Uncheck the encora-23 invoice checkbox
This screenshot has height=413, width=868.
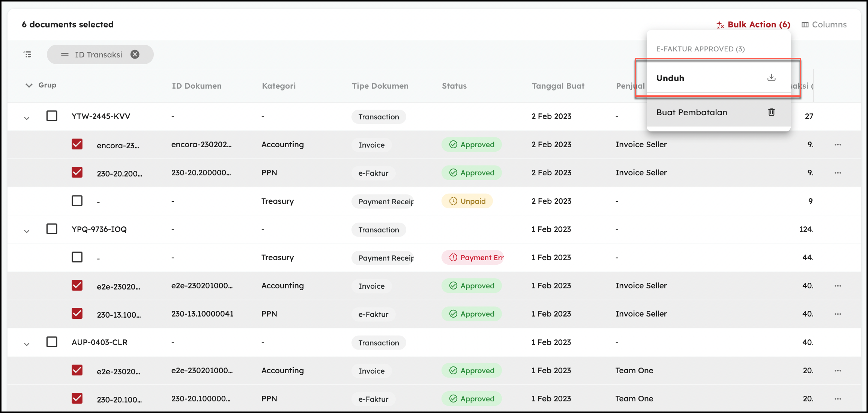coord(77,144)
